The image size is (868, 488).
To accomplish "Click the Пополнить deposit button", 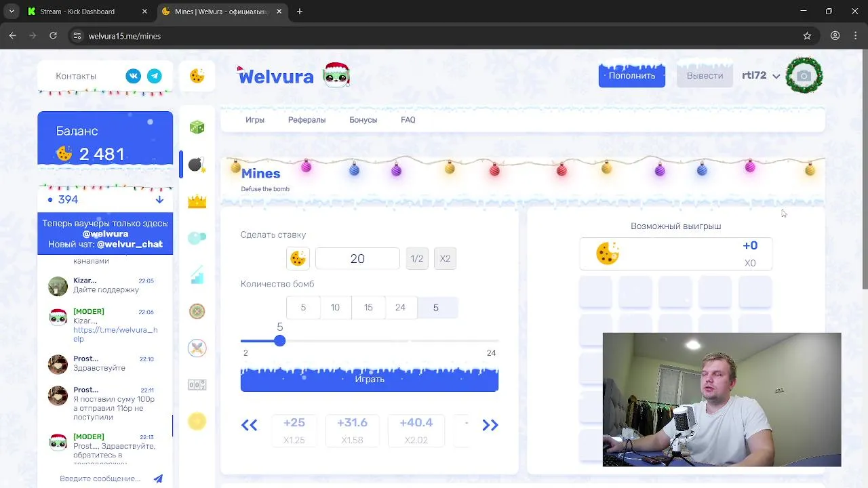I will pos(632,75).
